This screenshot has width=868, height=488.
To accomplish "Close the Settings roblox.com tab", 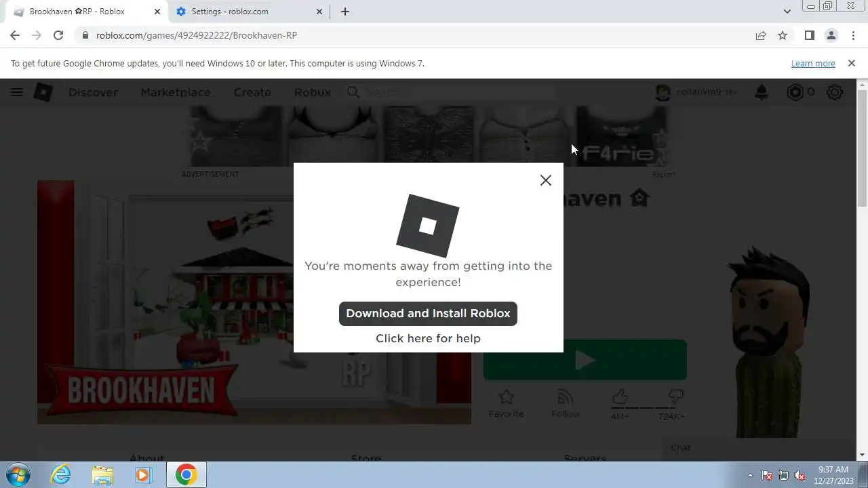I will (x=319, y=12).
